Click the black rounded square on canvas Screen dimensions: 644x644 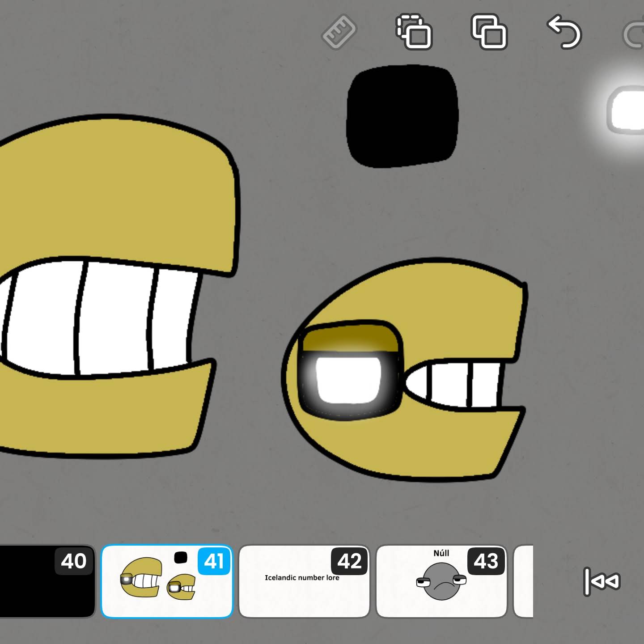pyautogui.click(x=402, y=117)
